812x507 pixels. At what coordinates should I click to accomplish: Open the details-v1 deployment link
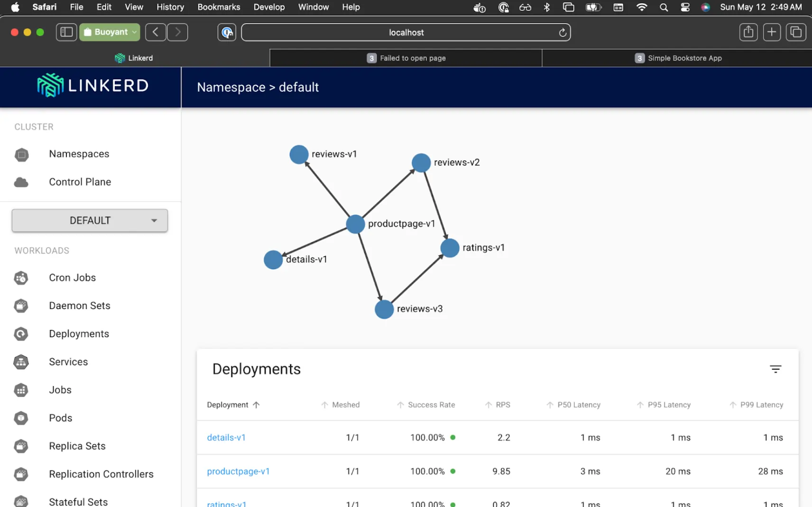(x=226, y=438)
